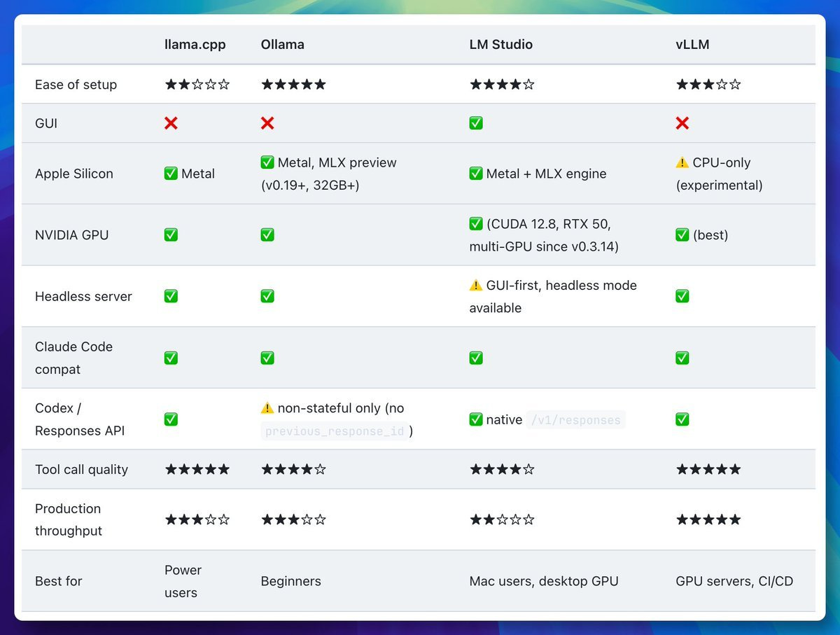840x635 pixels.
Task: Click the green check for Ollama Headless server
Action: click(x=267, y=296)
